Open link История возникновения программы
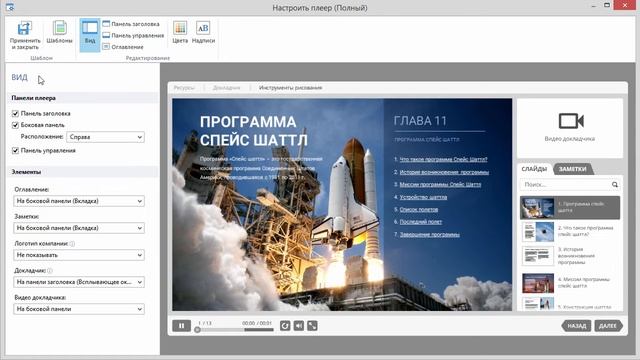The width and height of the screenshot is (640, 360). 444,172
